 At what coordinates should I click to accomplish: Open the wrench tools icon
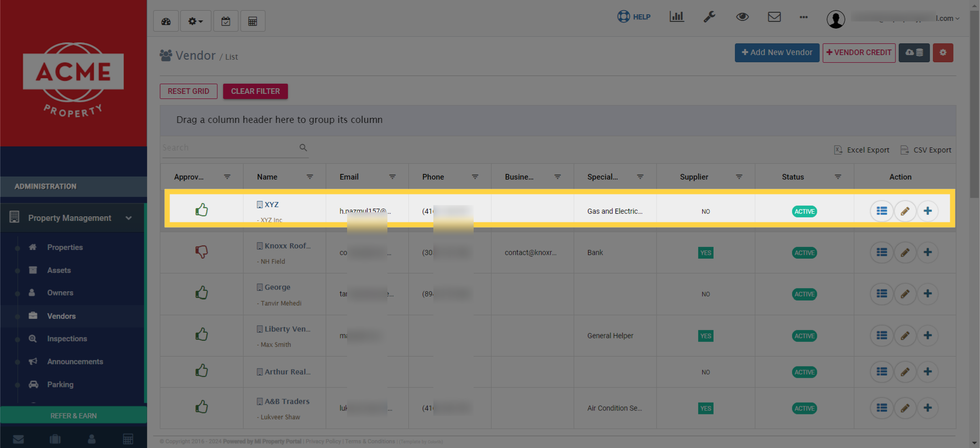tap(709, 17)
